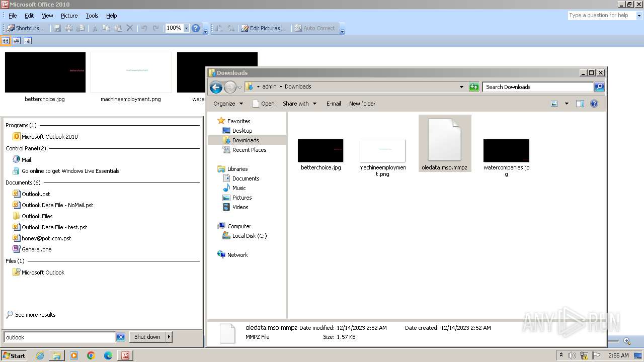Viewport: 644px width, 362px height.
Task: Open the Organize dropdown menu
Action: (x=228, y=104)
